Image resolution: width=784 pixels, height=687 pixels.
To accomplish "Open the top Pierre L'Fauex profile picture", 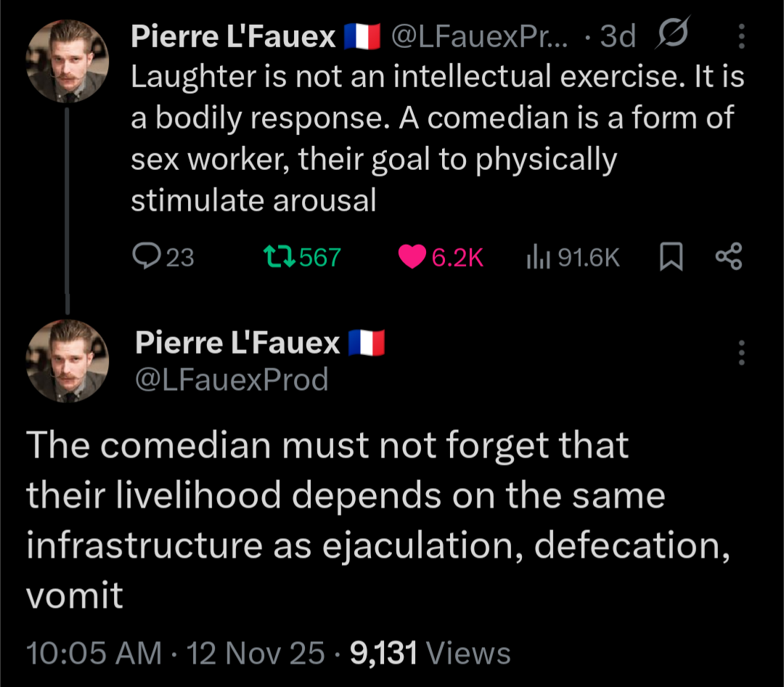I will point(68,60).
